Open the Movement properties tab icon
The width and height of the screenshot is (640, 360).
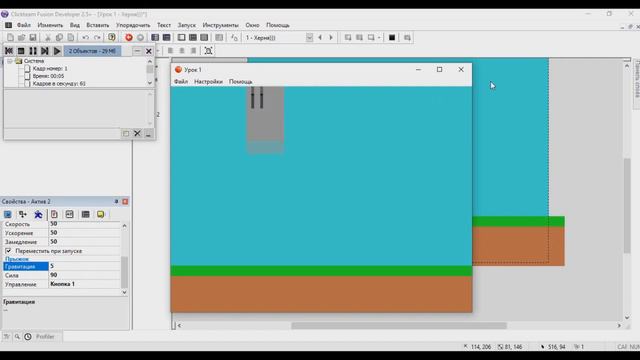(x=38, y=214)
